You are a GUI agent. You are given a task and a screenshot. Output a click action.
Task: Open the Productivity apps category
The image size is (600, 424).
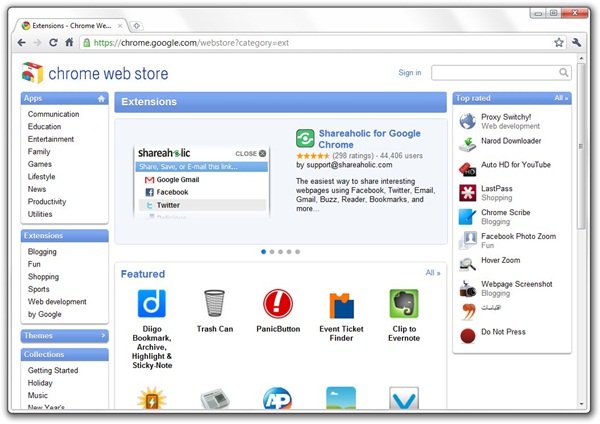coord(47,201)
